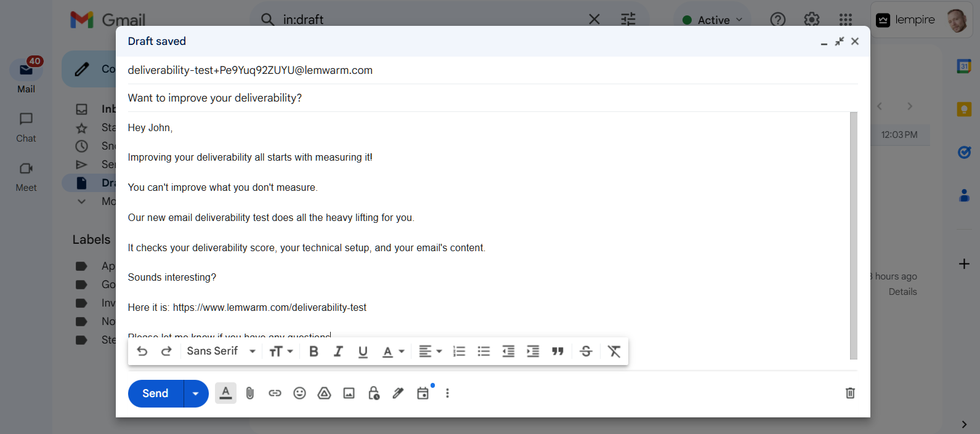This screenshot has width=980, height=434.
Task: Clear the in:draft search query
Action: [594, 20]
